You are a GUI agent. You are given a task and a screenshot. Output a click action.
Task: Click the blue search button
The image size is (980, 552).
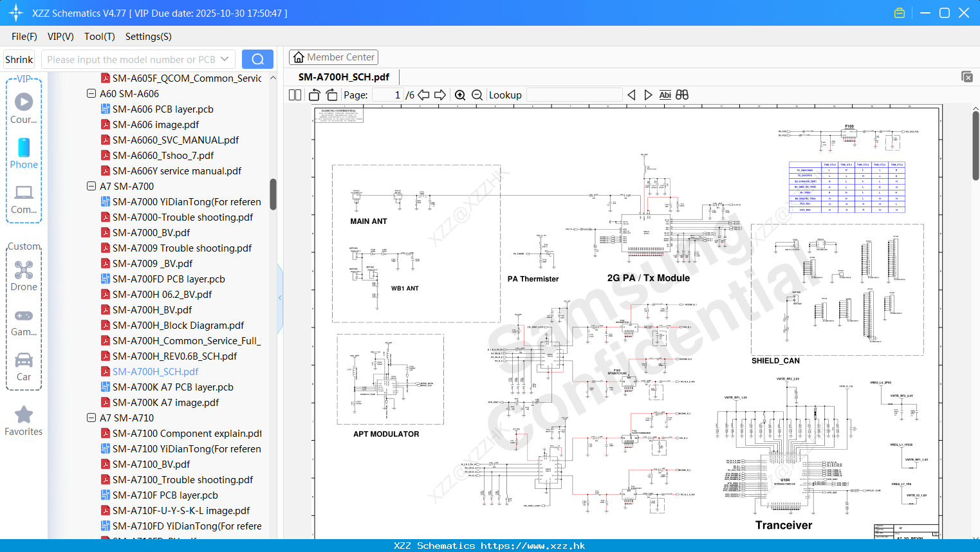pyautogui.click(x=257, y=59)
